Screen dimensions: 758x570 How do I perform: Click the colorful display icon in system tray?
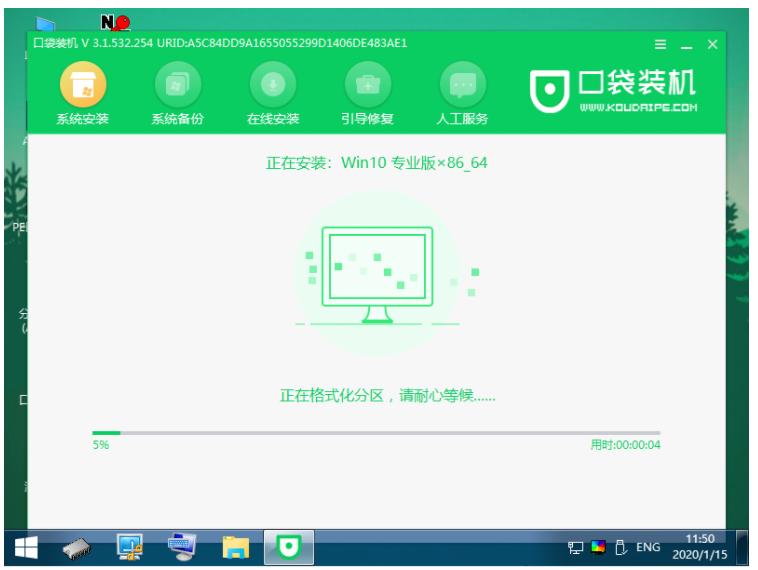point(599,548)
